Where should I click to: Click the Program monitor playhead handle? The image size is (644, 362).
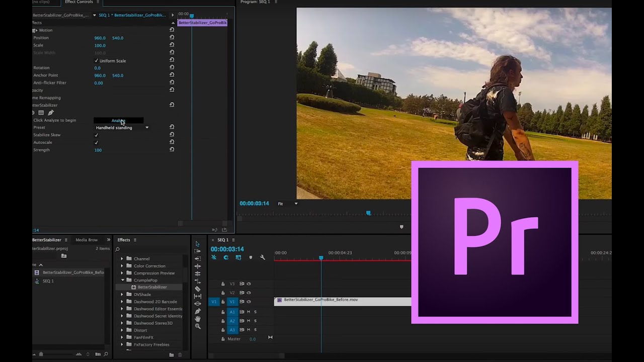click(x=368, y=213)
